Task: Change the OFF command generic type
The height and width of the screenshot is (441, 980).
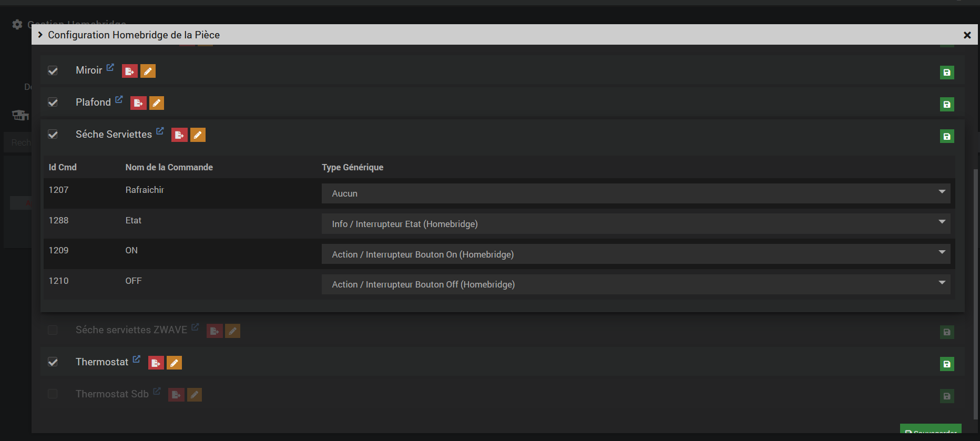Action: (635, 284)
